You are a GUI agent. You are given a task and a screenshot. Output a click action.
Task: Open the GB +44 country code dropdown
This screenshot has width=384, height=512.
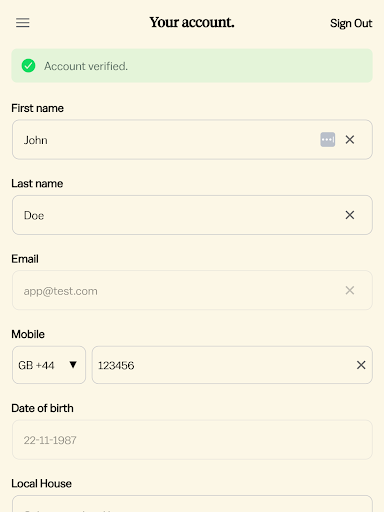point(49,365)
